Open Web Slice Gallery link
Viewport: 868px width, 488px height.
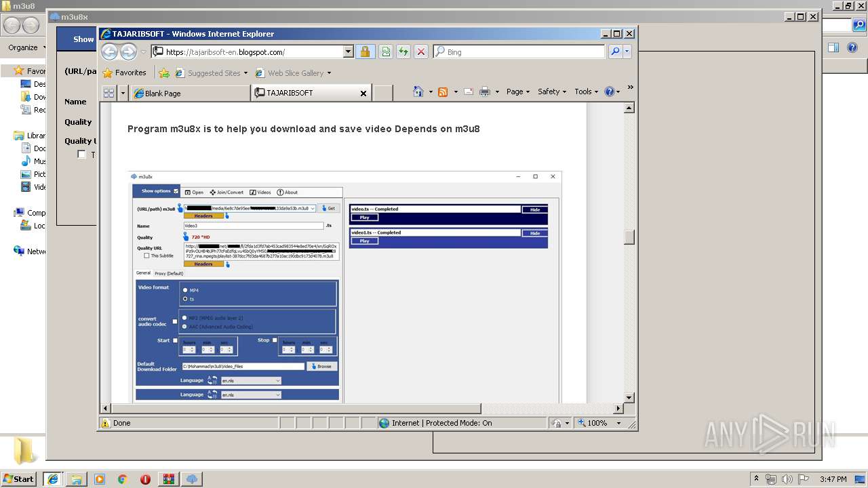[x=293, y=73]
